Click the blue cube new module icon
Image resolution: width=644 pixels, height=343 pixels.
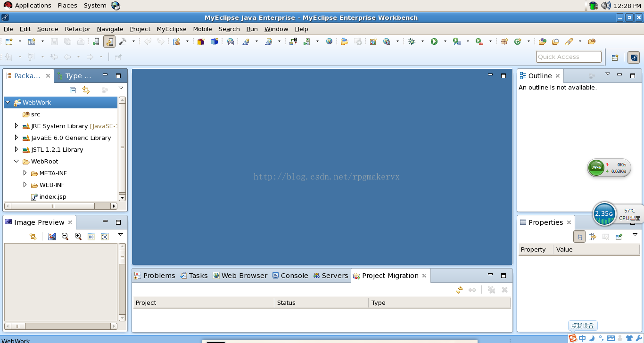pyautogui.click(x=215, y=41)
